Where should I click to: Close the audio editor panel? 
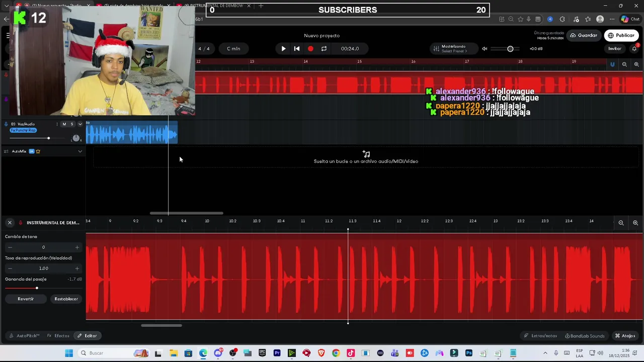pos(10,222)
